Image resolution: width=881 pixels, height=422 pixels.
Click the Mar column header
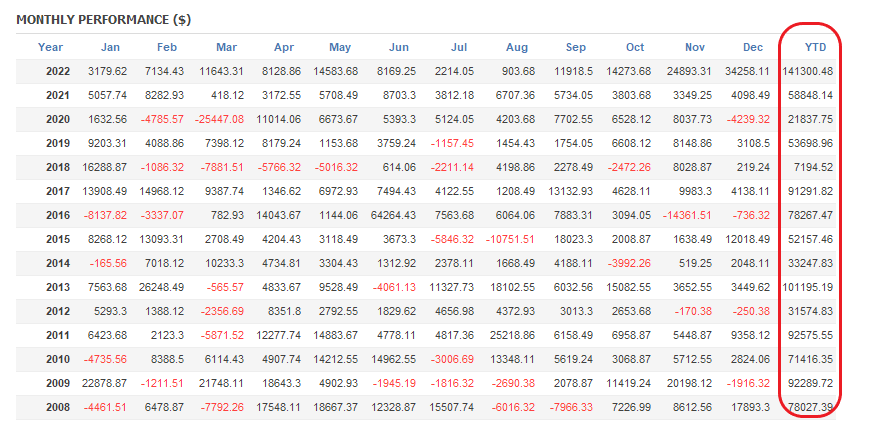[226, 47]
